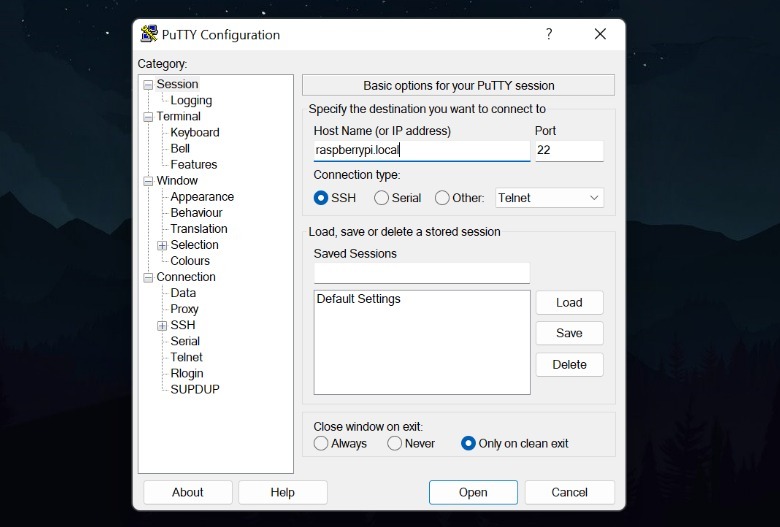
Task: Open the Telnet protocol dropdown
Action: point(549,198)
